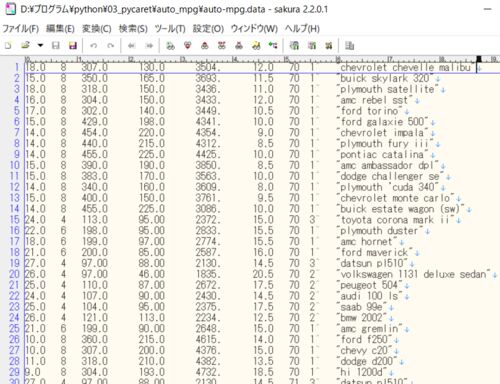Image resolution: width=500 pixels, height=384 pixels.
Task: Click the text "volkswagen 1131 deluxe sedan"
Action: point(413,274)
